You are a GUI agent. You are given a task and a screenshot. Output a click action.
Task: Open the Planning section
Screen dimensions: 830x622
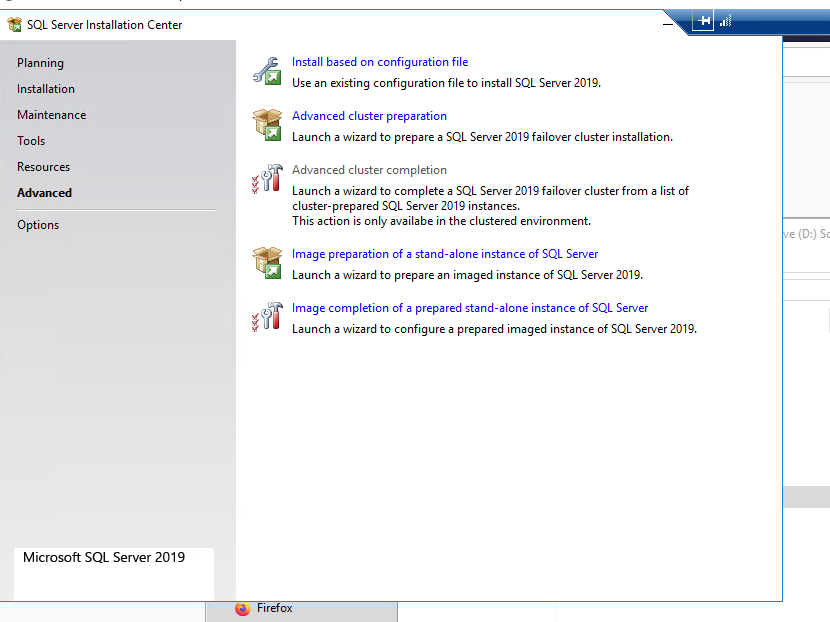[x=40, y=63]
